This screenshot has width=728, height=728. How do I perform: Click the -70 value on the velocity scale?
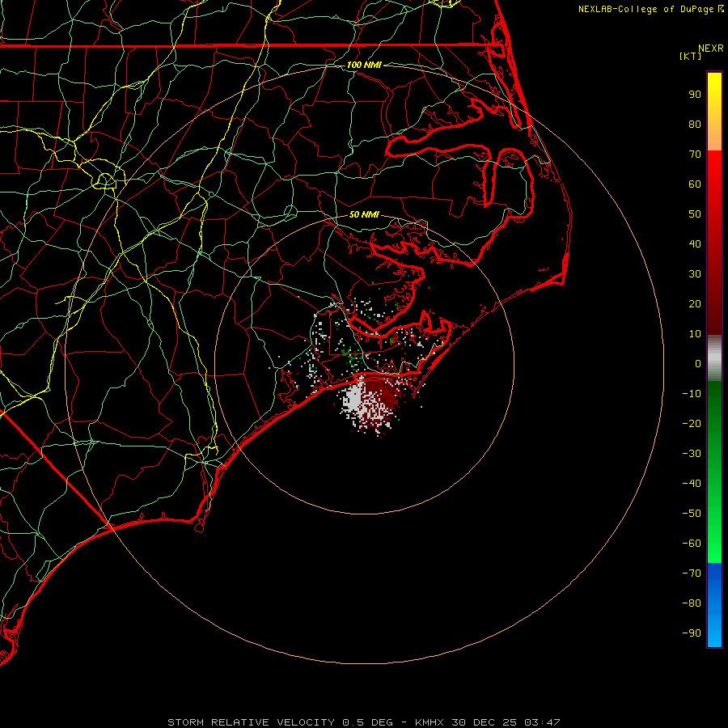pyautogui.click(x=692, y=573)
